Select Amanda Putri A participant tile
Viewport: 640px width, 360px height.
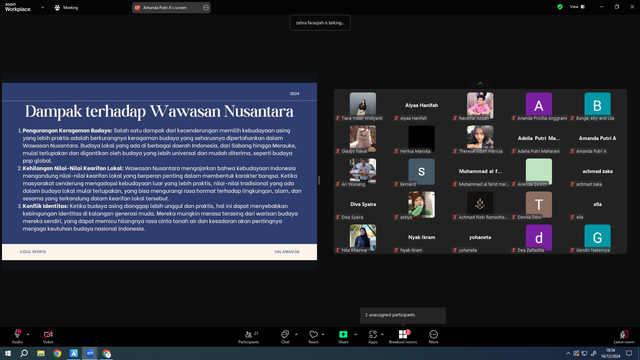click(597, 139)
